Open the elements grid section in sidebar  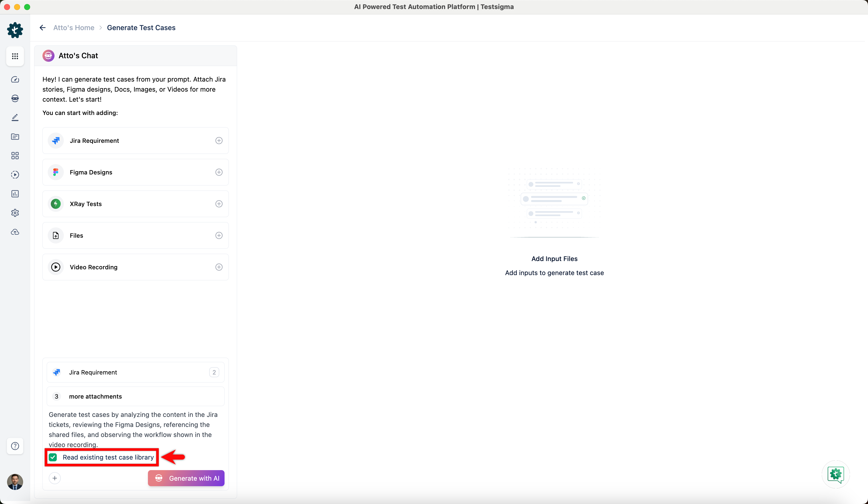[15, 156]
